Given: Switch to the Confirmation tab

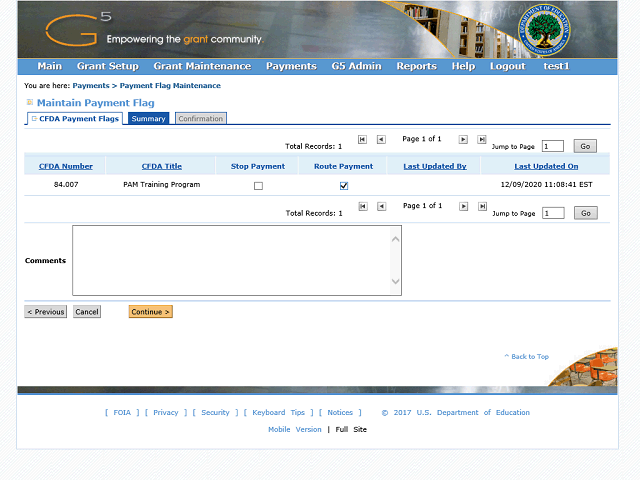Looking at the screenshot, I should click(201, 119).
